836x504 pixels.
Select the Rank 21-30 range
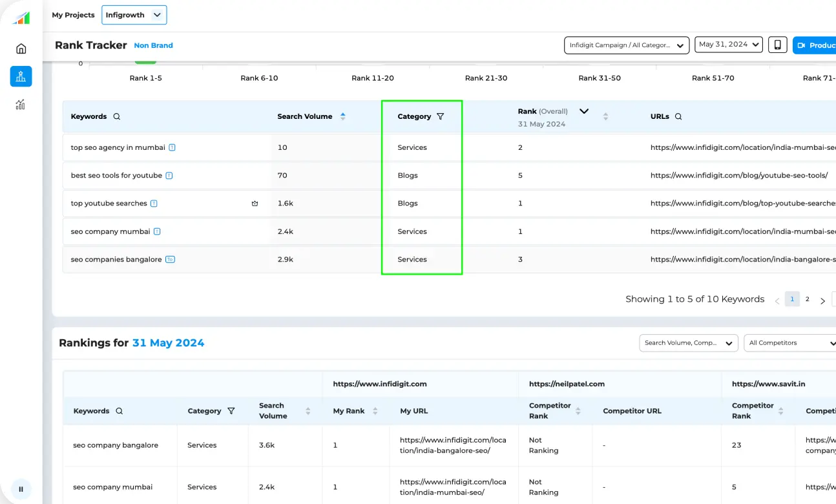coord(486,78)
